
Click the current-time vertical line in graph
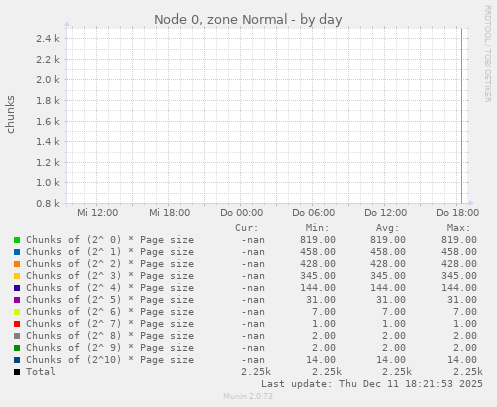point(461,116)
